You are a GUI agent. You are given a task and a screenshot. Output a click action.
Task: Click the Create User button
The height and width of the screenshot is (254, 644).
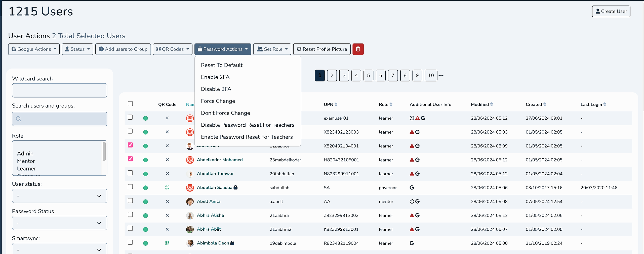[611, 12]
